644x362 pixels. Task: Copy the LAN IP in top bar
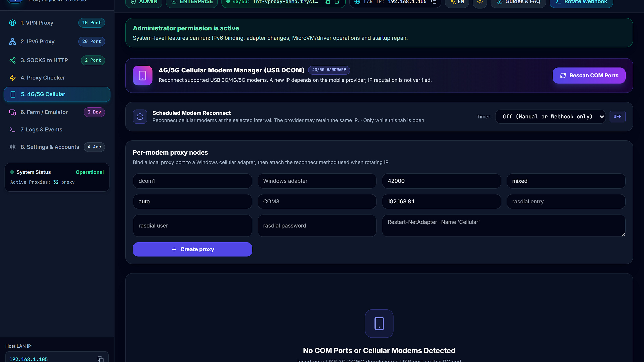click(434, 2)
